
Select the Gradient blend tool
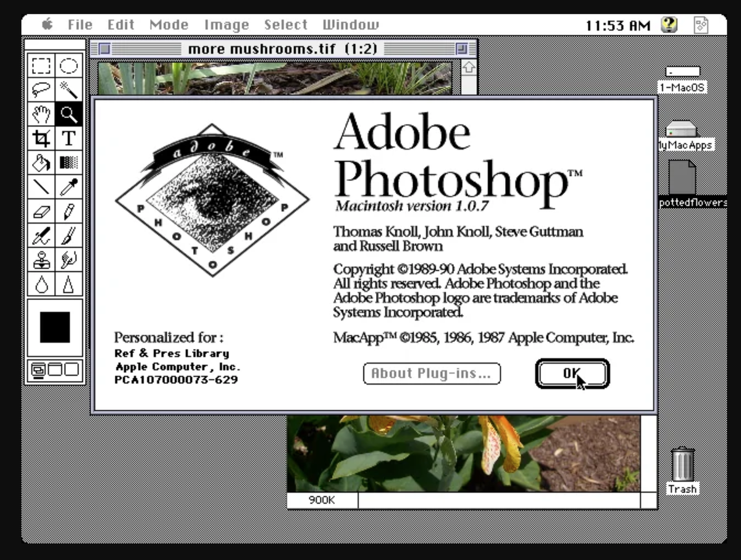tap(69, 162)
